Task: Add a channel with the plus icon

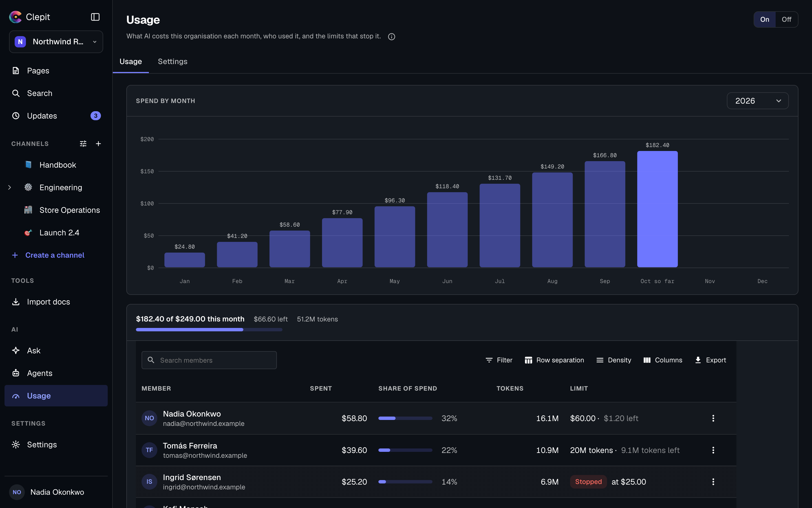Action: click(x=98, y=144)
